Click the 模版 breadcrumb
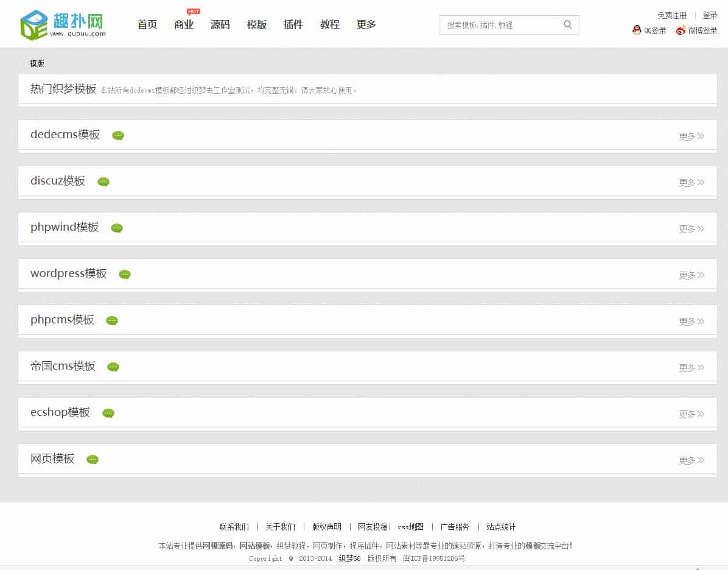The image size is (728, 570). point(37,63)
